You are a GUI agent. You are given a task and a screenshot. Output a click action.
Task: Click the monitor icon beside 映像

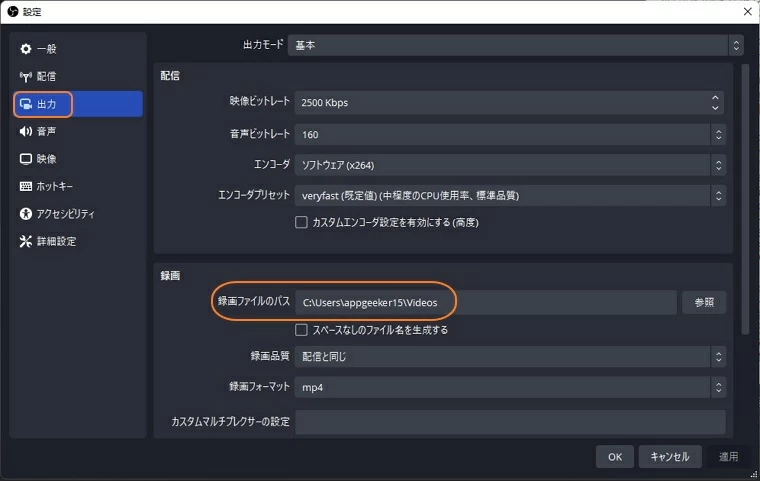(x=26, y=159)
